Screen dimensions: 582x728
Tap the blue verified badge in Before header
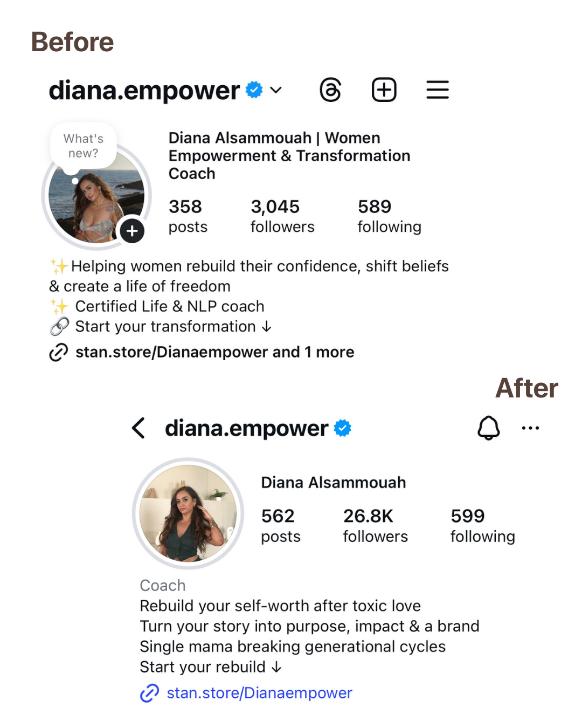[254, 90]
